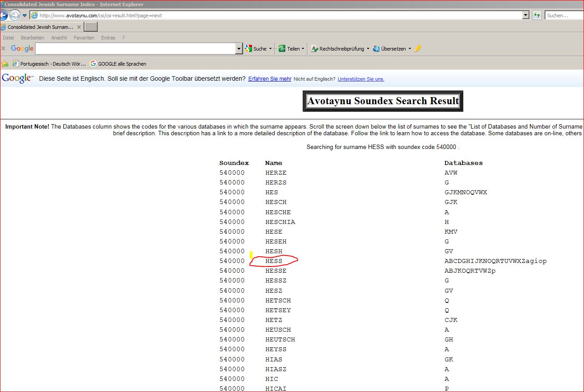584x392 pixels.
Task: Click the name HESS in results
Action: point(274,261)
